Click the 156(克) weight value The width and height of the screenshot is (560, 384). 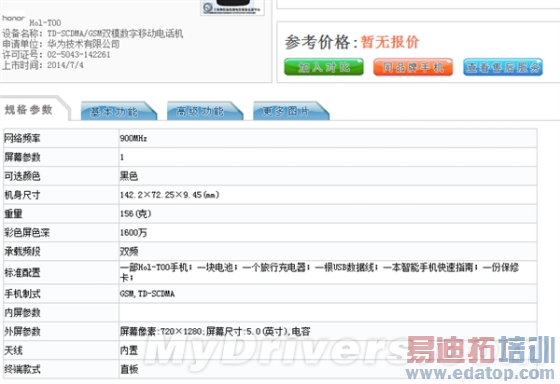(136, 214)
